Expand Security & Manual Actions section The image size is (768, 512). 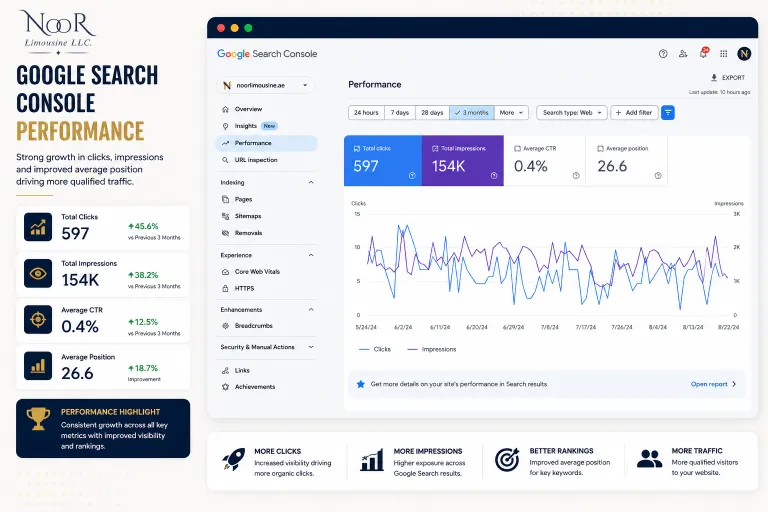tap(311, 347)
